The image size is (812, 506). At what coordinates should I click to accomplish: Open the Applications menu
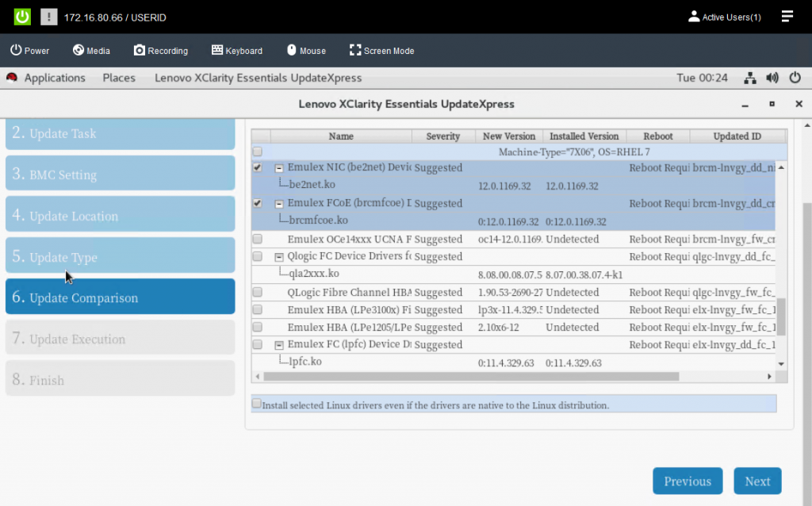pos(55,78)
